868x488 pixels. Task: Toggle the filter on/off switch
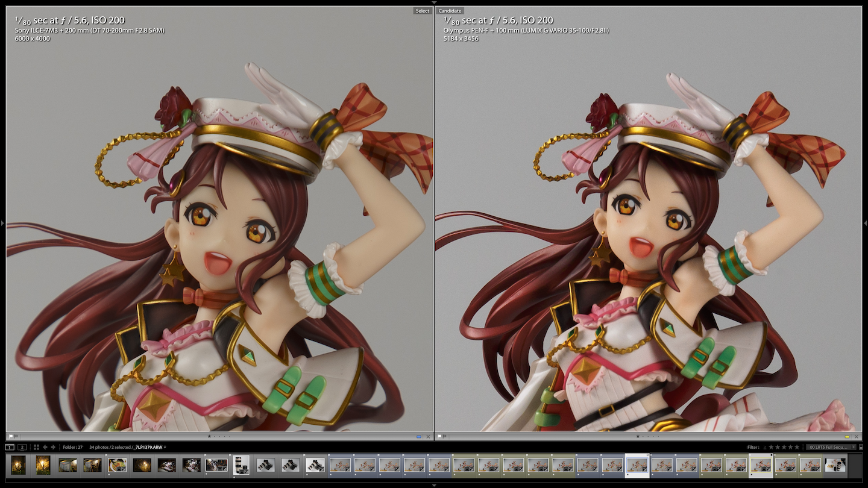point(861,447)
